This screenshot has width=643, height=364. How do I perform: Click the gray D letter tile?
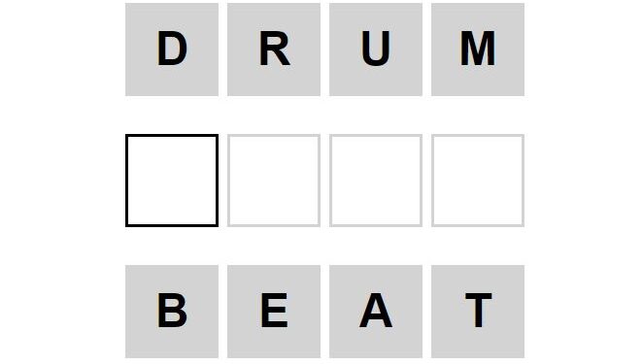(x=172, y=50)
